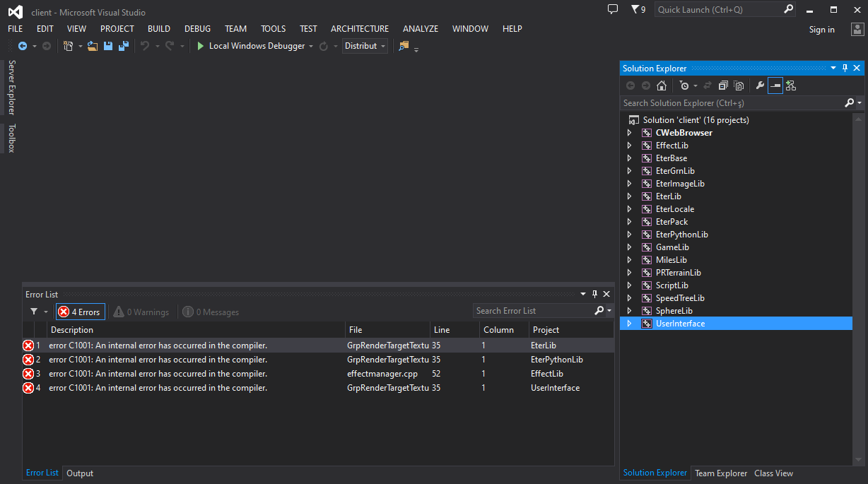Open Properties wrench icon in Solution Explorer
The image size is (868, 484).
coord(760,85)
